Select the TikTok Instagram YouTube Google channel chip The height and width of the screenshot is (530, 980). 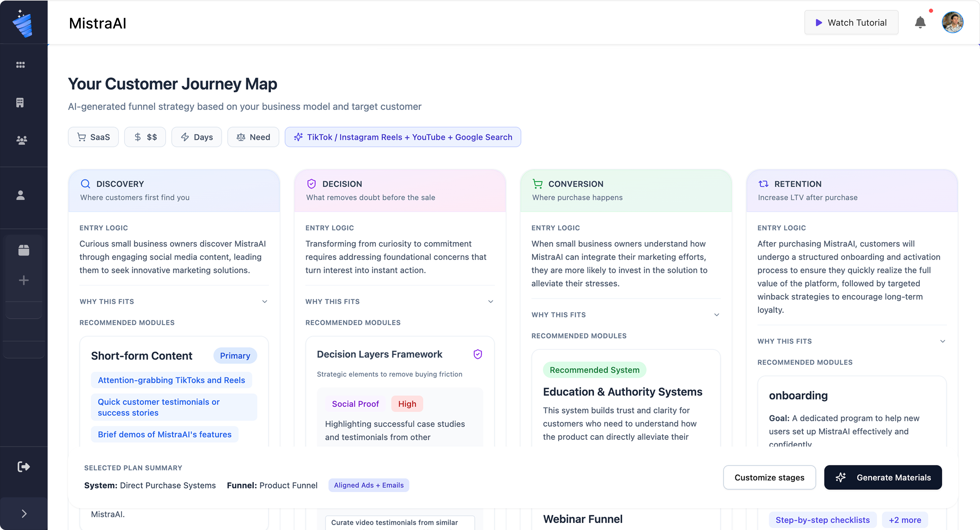(x=402, y=137)
